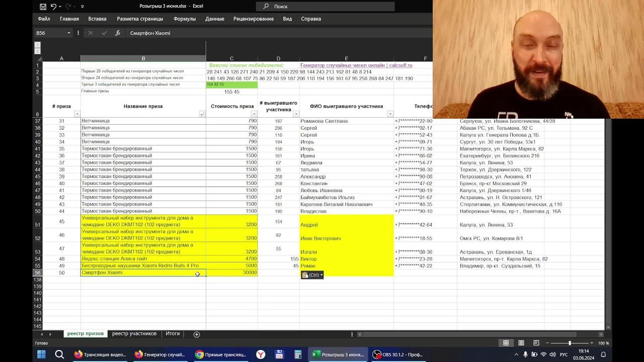Switch to the Главная ribbon tab
The height and width of the screenshot is (362, 644).
pyautogui.click(x=69, y=19)
